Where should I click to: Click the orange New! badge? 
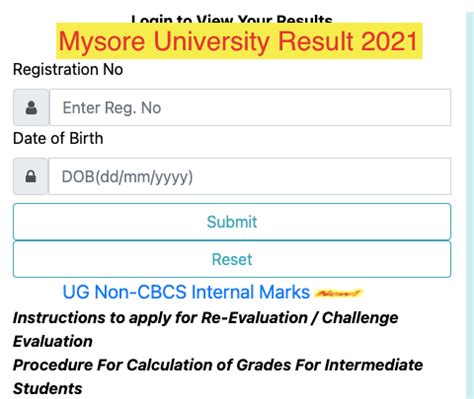pos(339,293)
